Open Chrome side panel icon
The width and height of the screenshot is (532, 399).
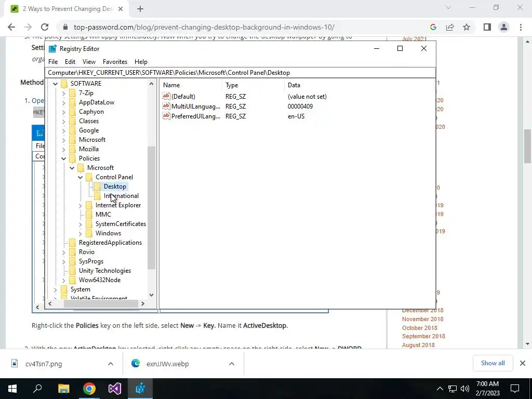487,27
